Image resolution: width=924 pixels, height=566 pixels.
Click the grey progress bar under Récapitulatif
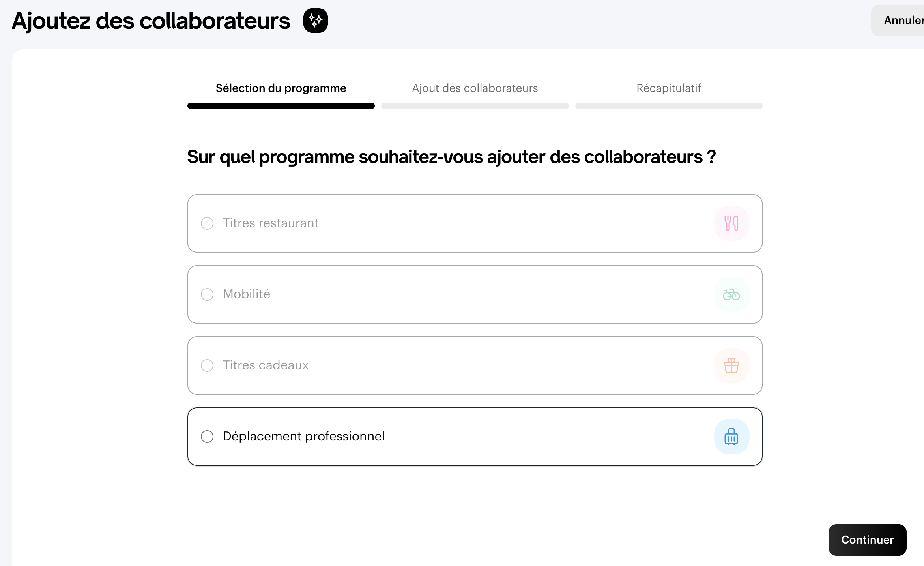click(668, 106)
